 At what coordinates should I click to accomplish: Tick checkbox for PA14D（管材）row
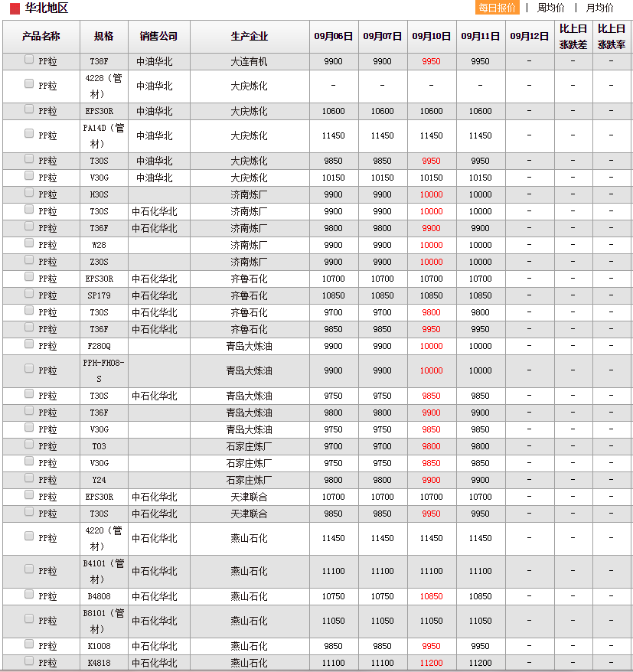pyautogui.click(x=29, y=133)
